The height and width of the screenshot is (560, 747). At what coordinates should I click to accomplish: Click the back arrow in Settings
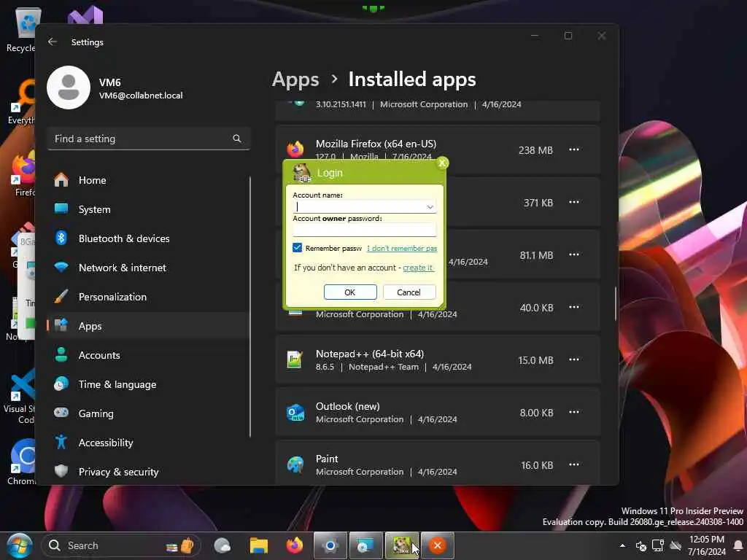[x=53, y=42]
